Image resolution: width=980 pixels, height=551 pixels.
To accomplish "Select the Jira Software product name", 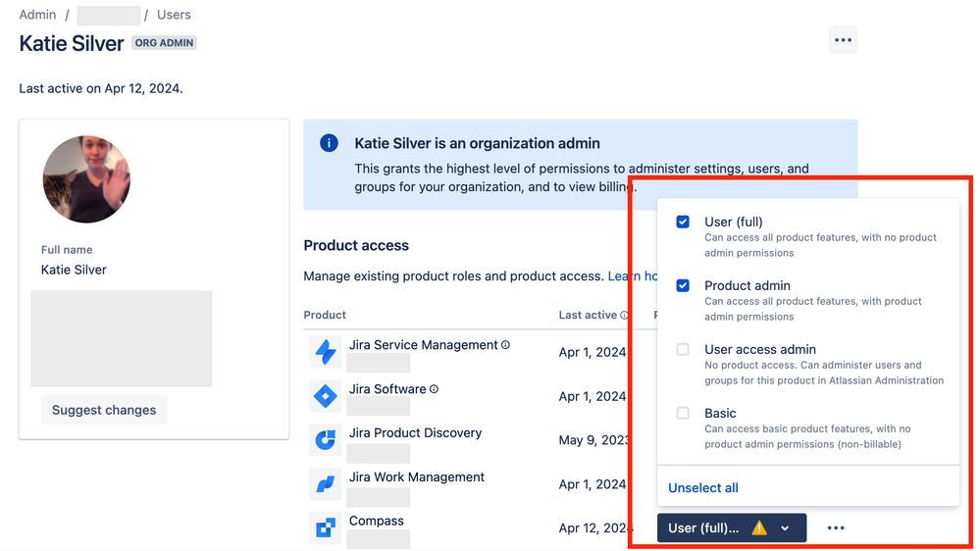I will (x=387, y=388).
